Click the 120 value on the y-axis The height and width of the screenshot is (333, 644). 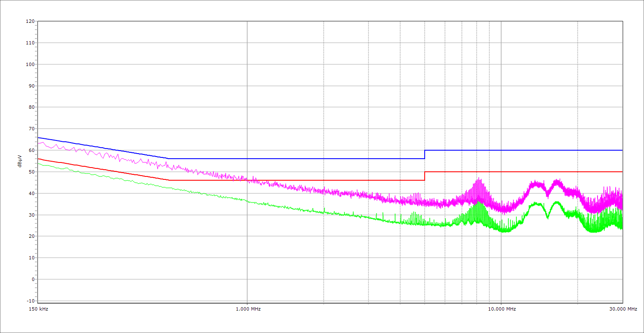point(30,21)
